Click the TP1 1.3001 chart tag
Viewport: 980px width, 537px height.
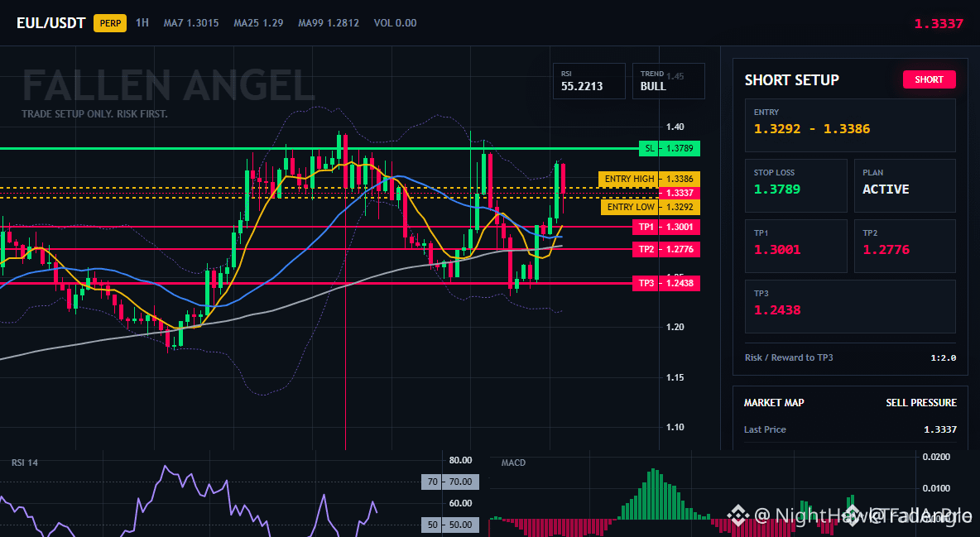pyautogui.click(x=666, y=227)
